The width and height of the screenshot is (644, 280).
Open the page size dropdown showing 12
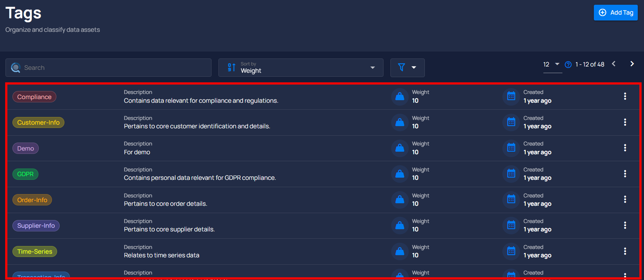tap(553, 65)
